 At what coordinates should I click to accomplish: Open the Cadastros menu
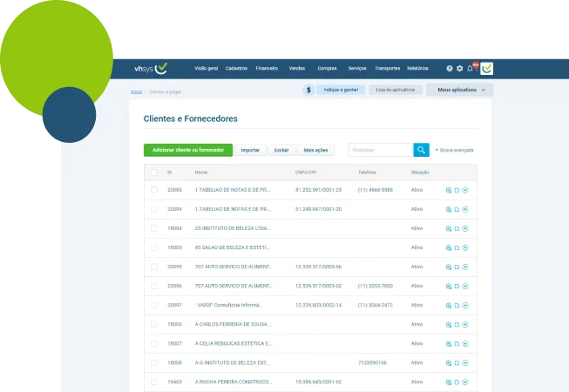tap(236, 68)
